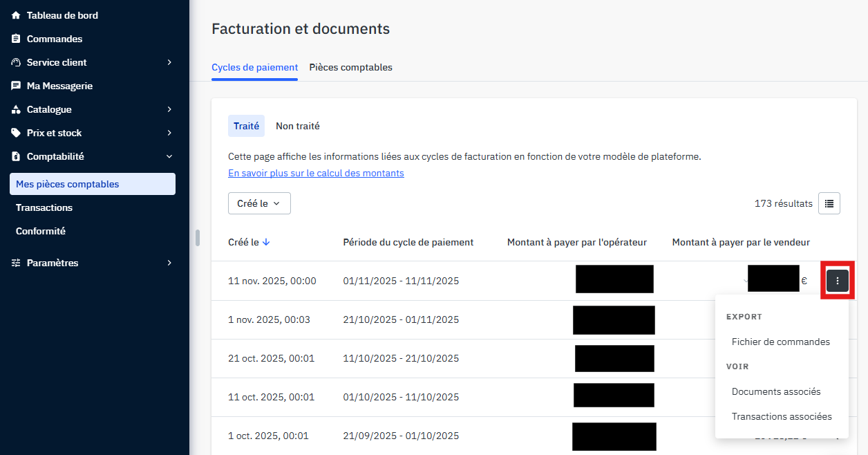Switch to the Pièces comptables tab
Screen dimensions: 868x455
tap(350, 67)
